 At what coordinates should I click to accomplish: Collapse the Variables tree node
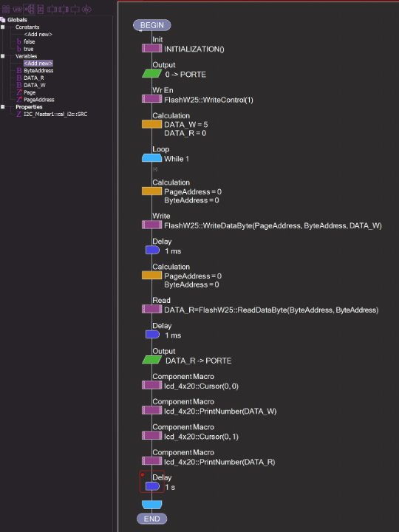point(3,56)
